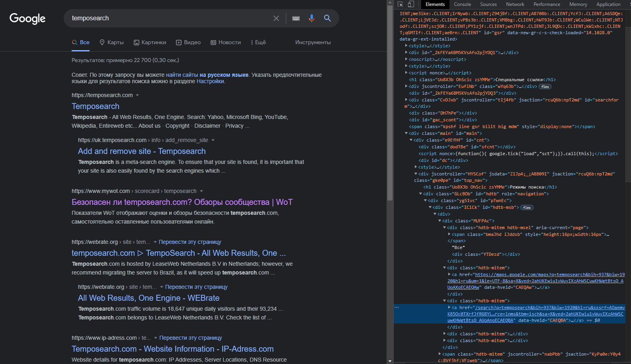The height and width of the screenshot is (364, 631).
Task: Toggle the flex badge on hdtb-msb div
Action: [x=527, y=208]
